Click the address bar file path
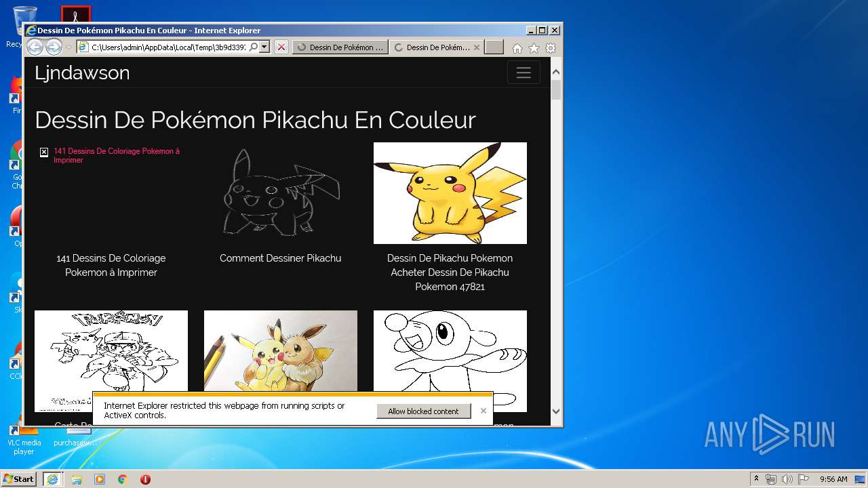868x488 pixels. 168,47
